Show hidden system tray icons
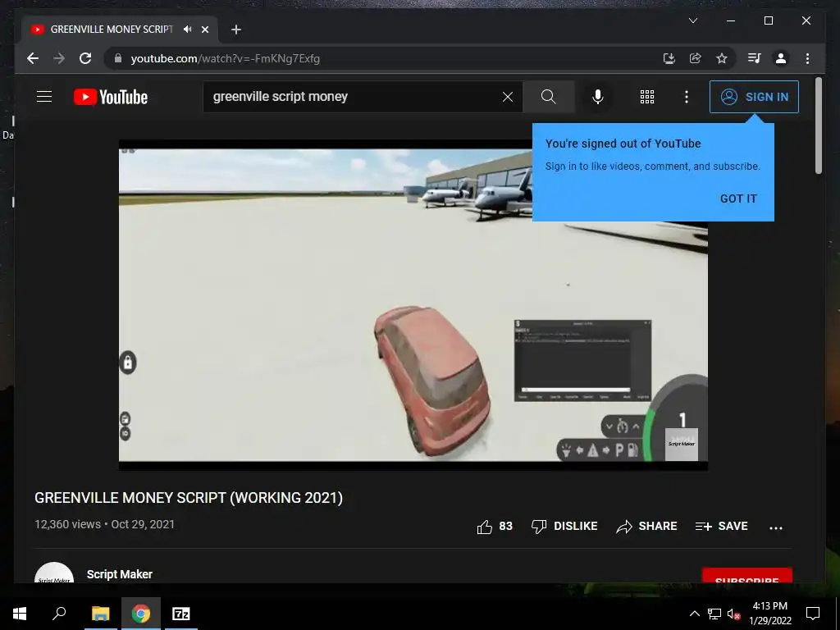Screen dimensions: 840x630 click(x=694, y=614)
